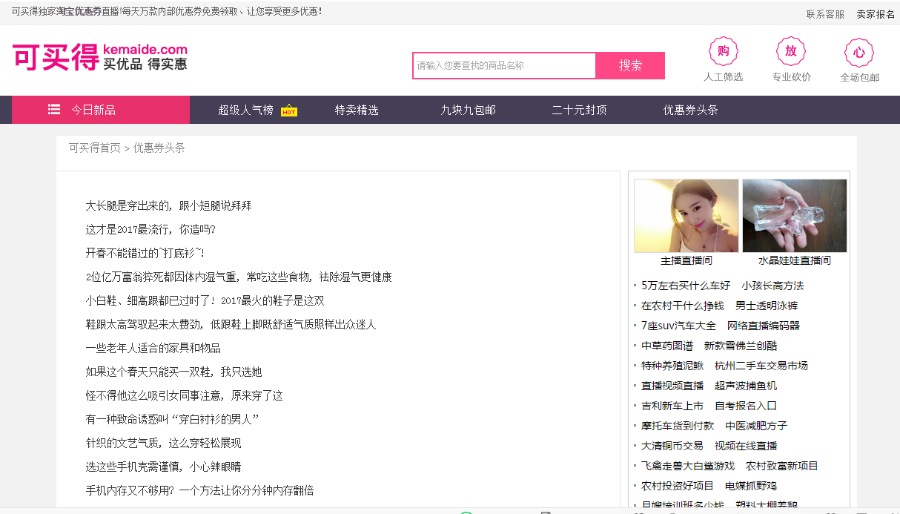Click the 飞禽走兽大白鲨游戏 link

click(x=688, y=466)
